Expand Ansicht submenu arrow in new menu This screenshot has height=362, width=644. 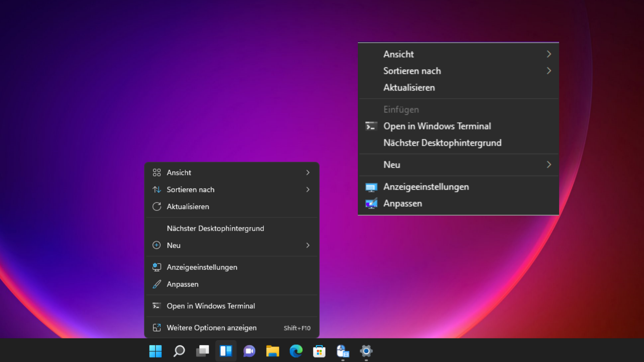pyautogui.click(x=308, y=173)
